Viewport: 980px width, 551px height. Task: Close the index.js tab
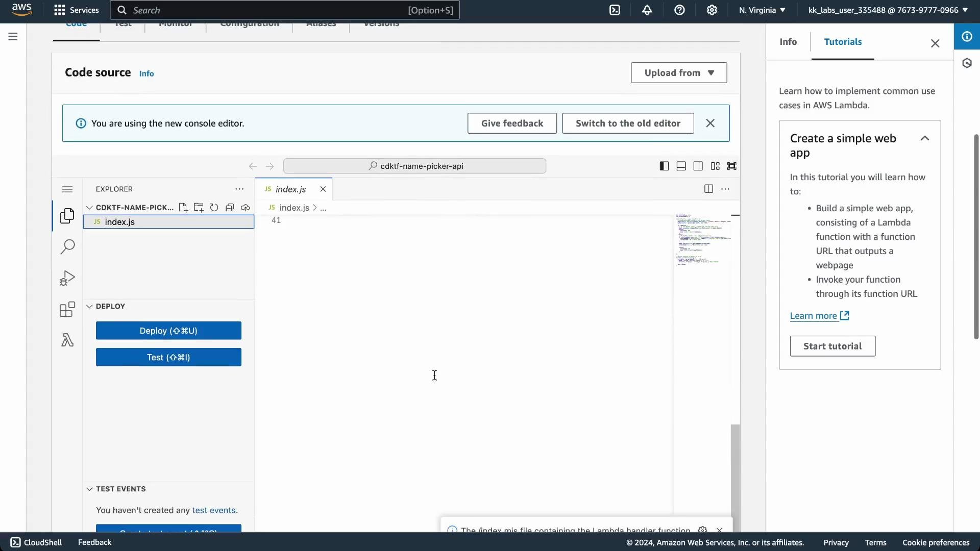pos(323,189)
